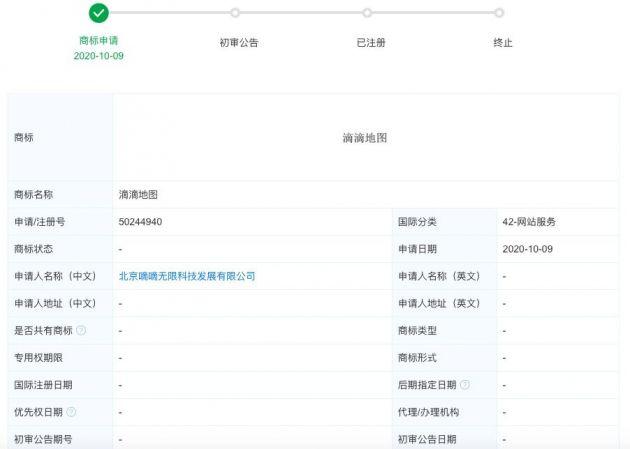
Task: Click the 终止 step circle marker
Action: (x=499, y=13)
